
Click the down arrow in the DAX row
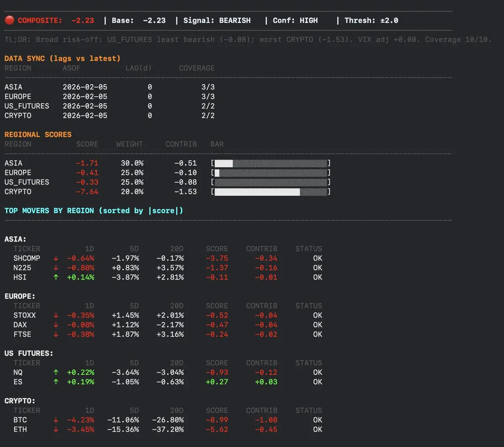(56, 325)
